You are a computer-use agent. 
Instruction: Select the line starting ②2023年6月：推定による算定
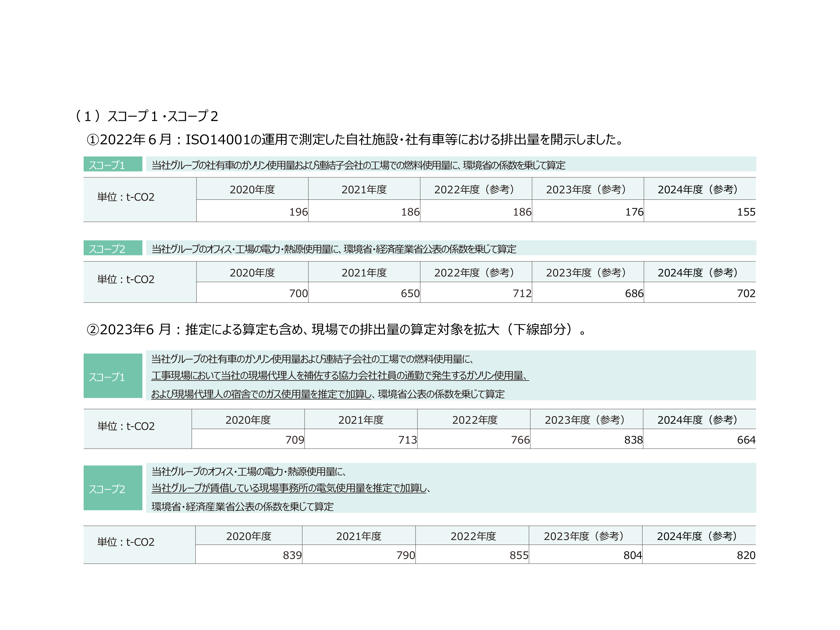click(x=337, y=329)
